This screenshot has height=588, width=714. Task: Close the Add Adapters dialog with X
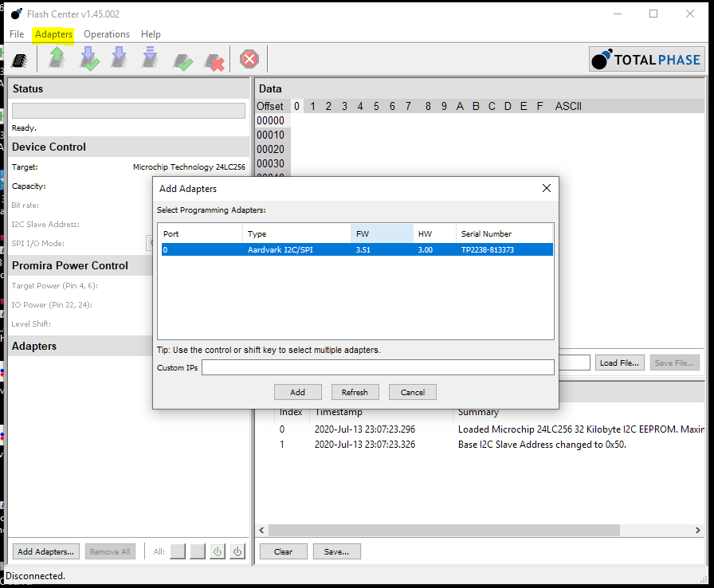coord(546,189)
